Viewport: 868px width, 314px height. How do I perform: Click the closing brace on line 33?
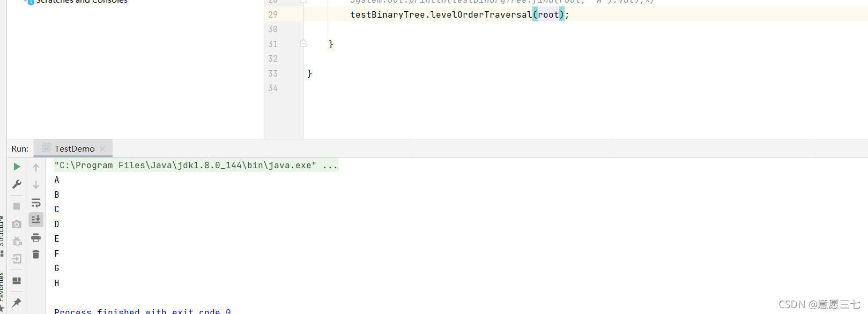pyautogui.click(x=309, y=73)
